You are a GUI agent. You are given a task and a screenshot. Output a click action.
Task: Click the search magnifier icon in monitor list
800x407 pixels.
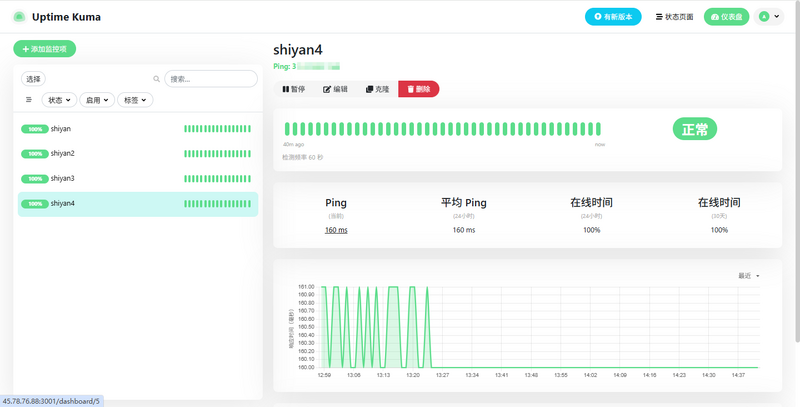pos(156,79)
